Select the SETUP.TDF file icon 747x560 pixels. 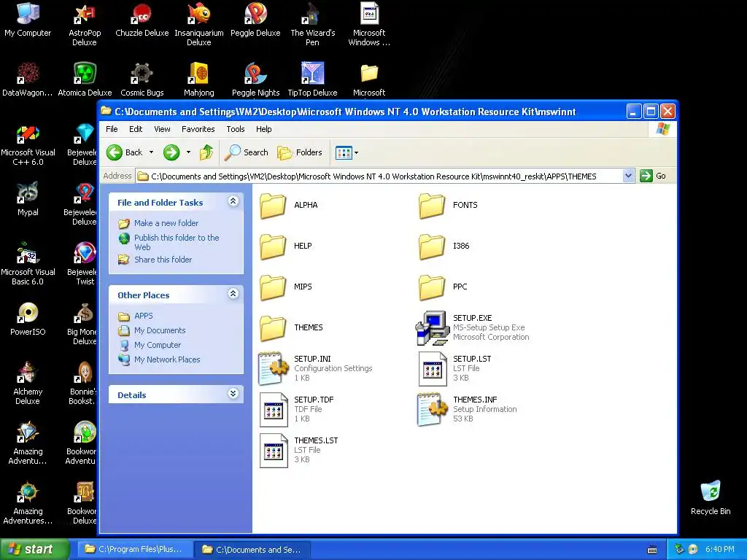274,410
